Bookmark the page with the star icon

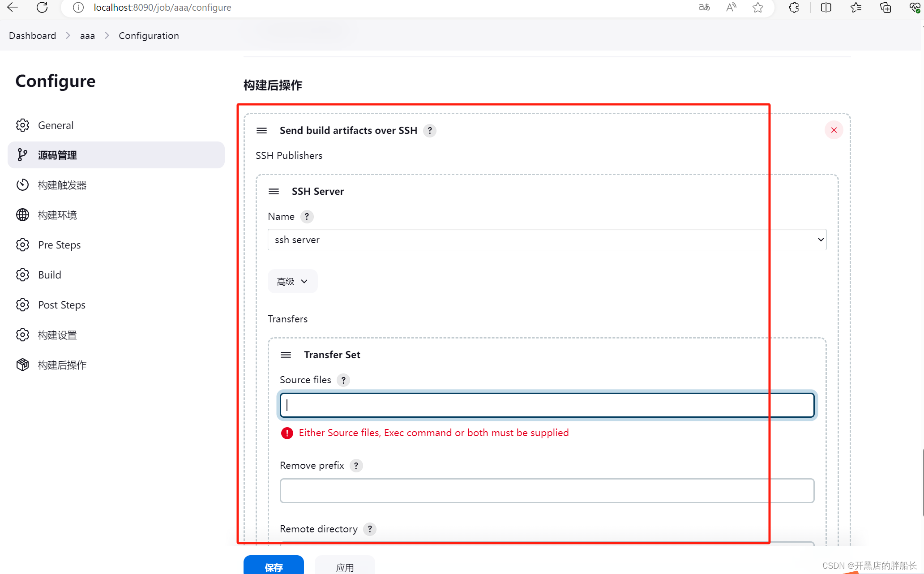(758, 7)
